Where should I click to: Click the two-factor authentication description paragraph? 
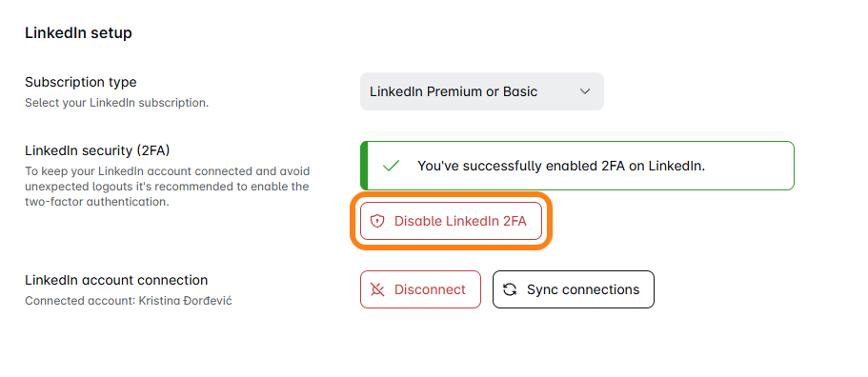click(167, 187)
